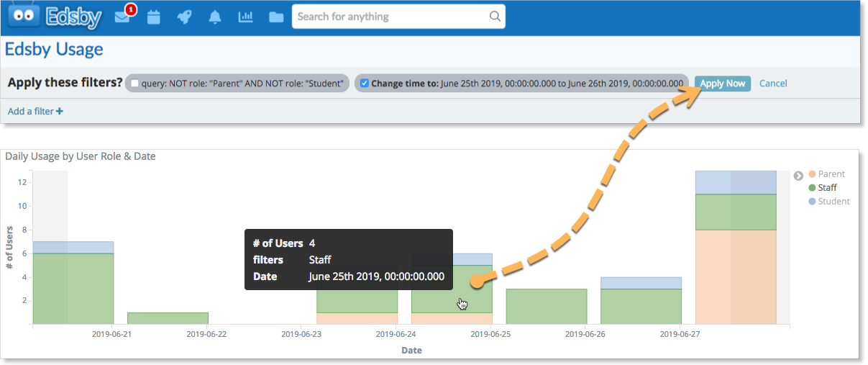Image resolution: width=868 pixels, height=365 pixels.
Task: Click the tall orange Parent bar segment
Action: (736, 277)
